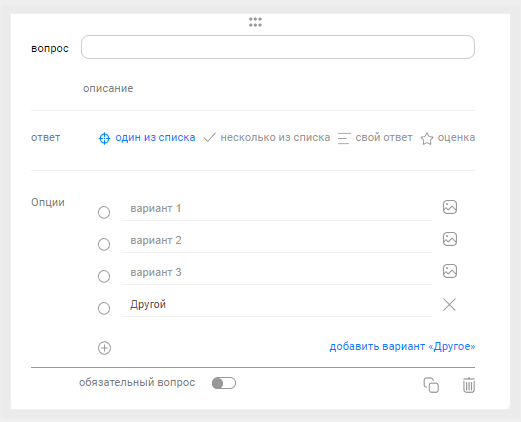Select the вариант 3 radio button
The image size is (521, 422).
[x=104, y=276]
